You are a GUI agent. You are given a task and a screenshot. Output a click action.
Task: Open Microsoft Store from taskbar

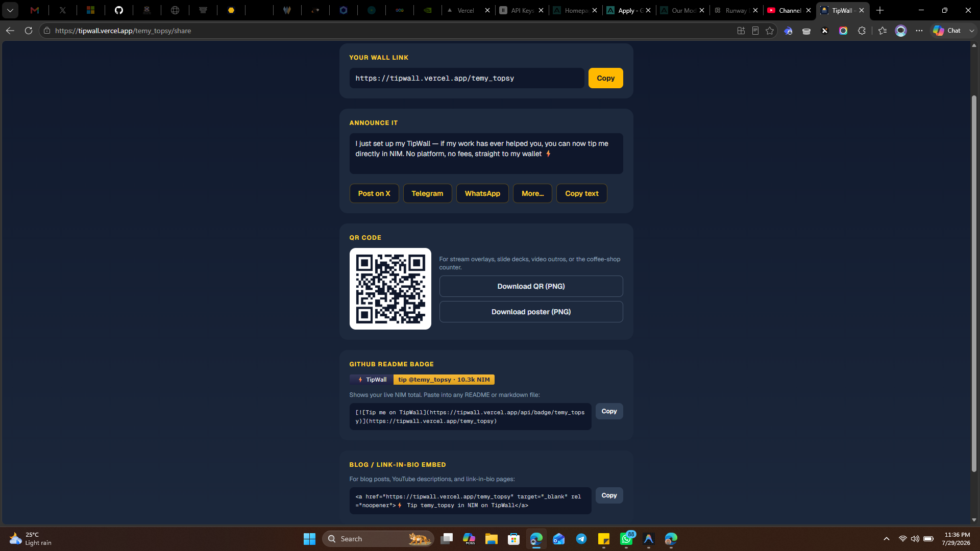click(x=513, y=539)
